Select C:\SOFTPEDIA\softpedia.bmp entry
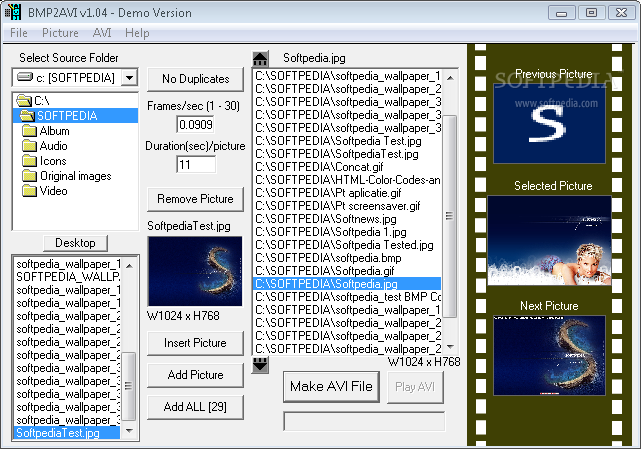 coord(347,258)
